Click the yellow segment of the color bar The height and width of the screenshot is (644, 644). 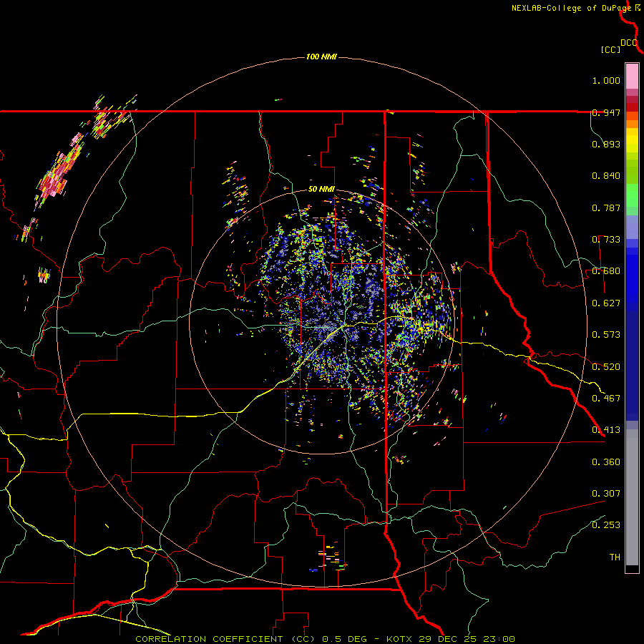[x=632, y=140]
